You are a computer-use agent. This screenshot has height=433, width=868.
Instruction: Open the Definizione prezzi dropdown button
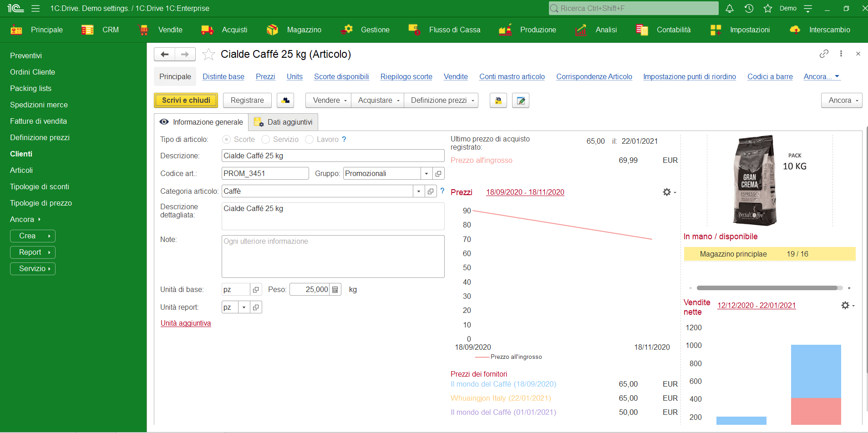(x=442, y=101)
